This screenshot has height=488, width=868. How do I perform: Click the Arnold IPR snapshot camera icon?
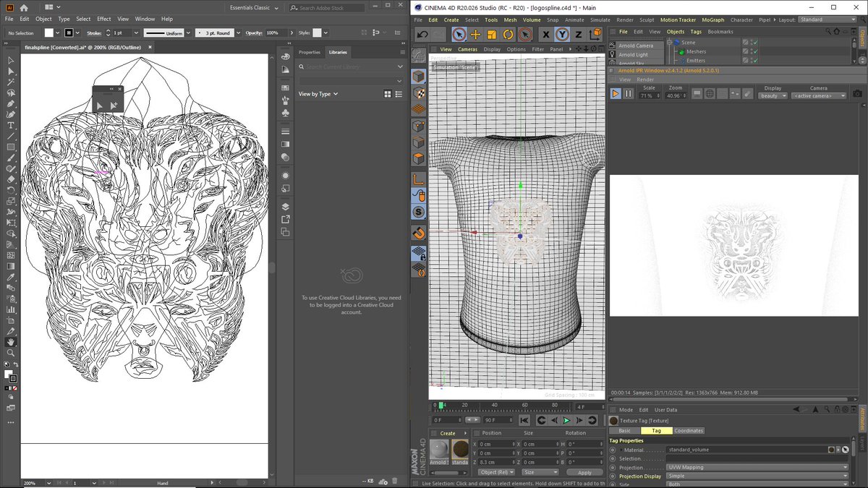click(857, 94)
